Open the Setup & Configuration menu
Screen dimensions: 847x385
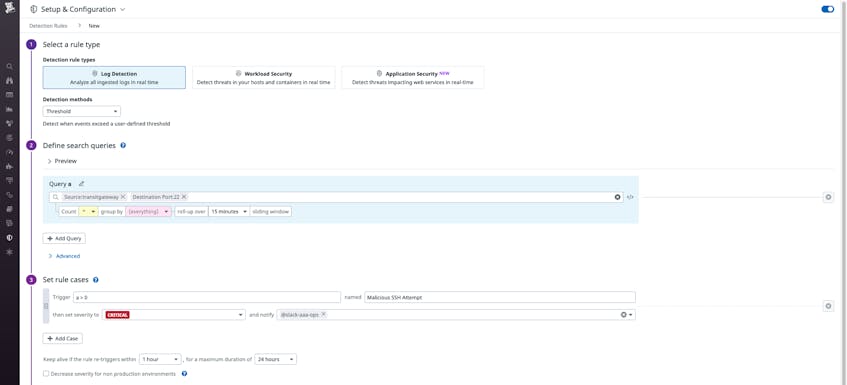click(78, 9)
